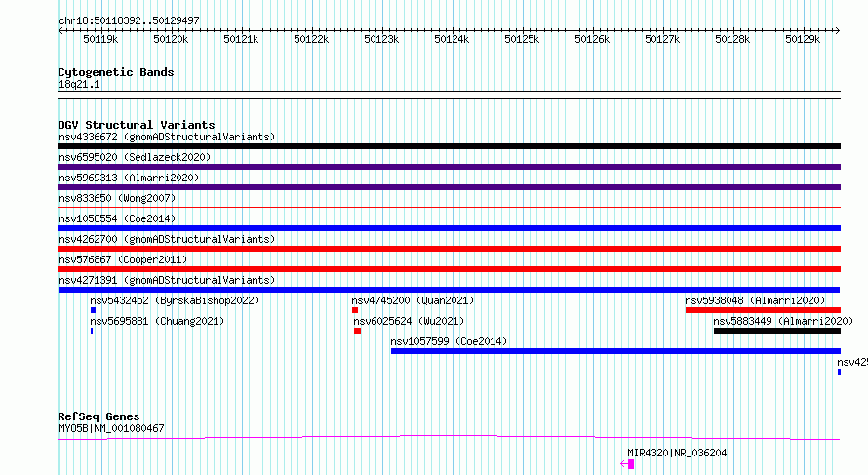868x475 pixels.
Task: Select variant label nsv4271391 (gnomADStructuralVariants)
Action: [167, 280]
